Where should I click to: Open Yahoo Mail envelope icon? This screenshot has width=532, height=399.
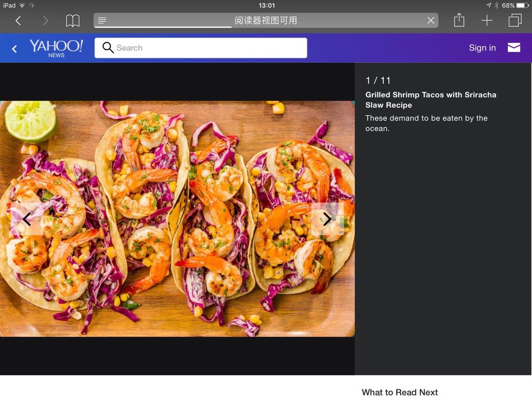click(x=514, y=47)
